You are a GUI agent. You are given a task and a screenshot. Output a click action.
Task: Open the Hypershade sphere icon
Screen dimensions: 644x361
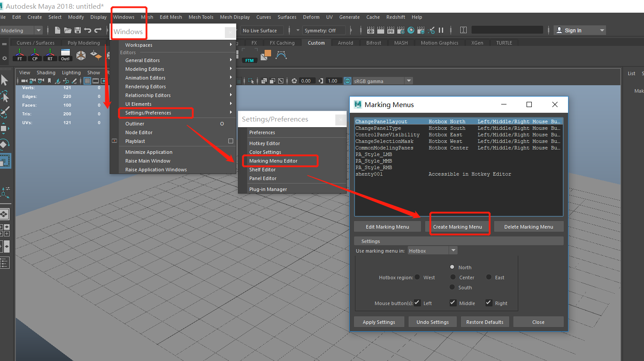point(411,30)
